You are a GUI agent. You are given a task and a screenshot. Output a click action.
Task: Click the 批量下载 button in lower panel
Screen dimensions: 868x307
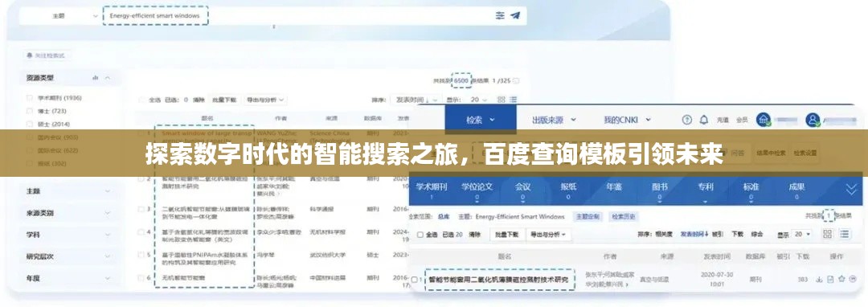click(x=506, y=235)
